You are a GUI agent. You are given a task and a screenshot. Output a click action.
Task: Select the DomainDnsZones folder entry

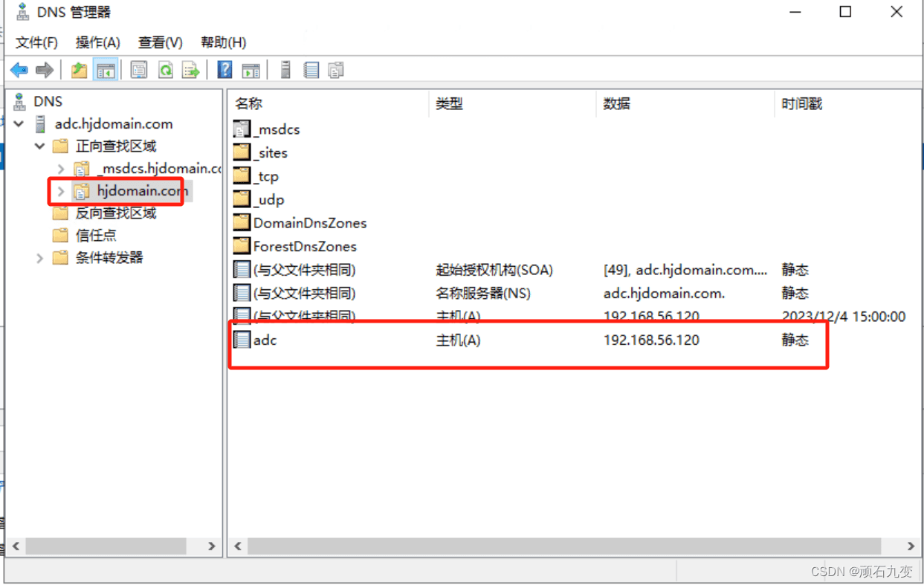[x=310, y=223]
